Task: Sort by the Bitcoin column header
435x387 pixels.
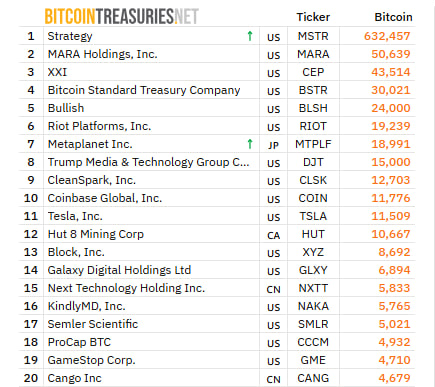Action: click(x=393, y=17)
